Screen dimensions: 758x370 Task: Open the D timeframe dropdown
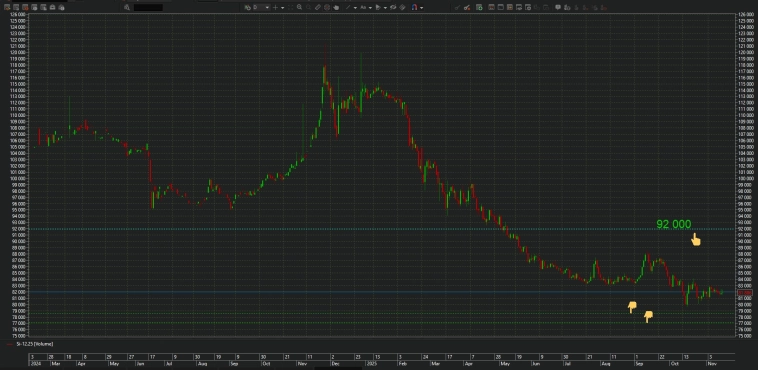261,7
